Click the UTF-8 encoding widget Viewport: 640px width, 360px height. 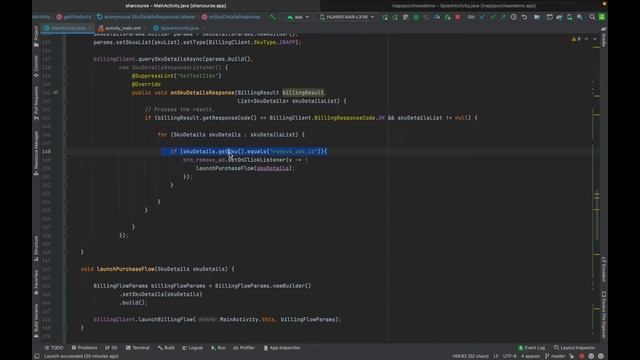(x=509, y=356)
